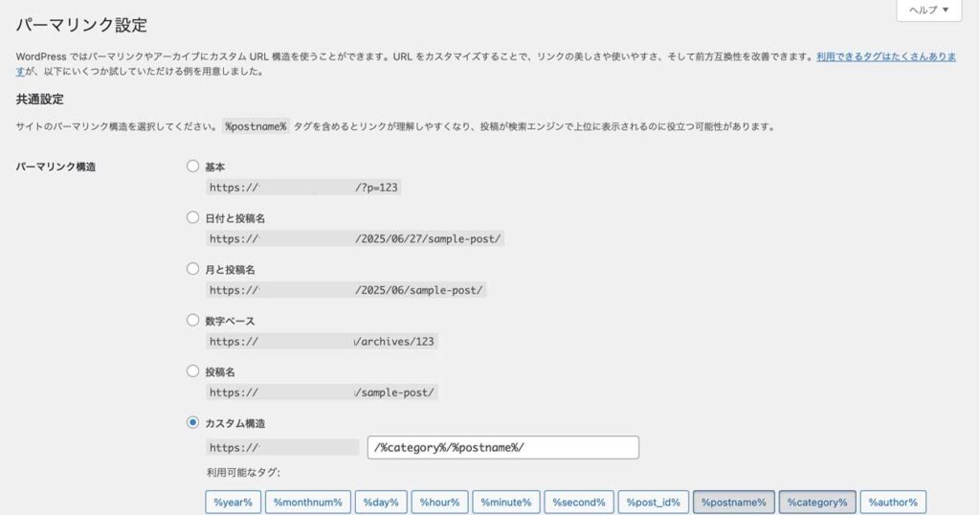Image resolution: width=980 pixels, height=515 pixels.
Task: Add the %monthnum% tag
Action: click(x=307, y=503)
